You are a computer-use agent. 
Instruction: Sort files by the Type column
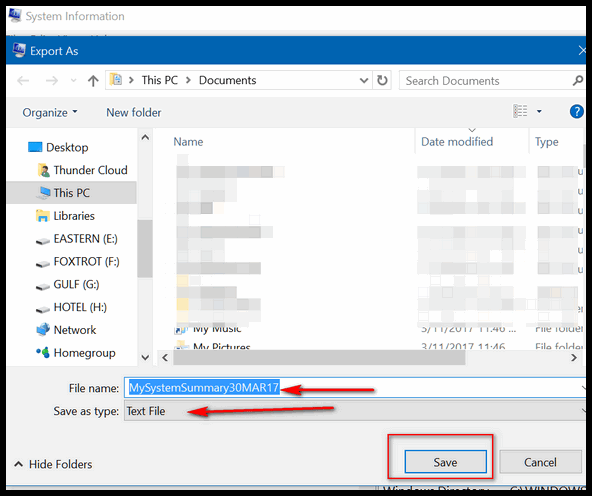click(546, 142)
